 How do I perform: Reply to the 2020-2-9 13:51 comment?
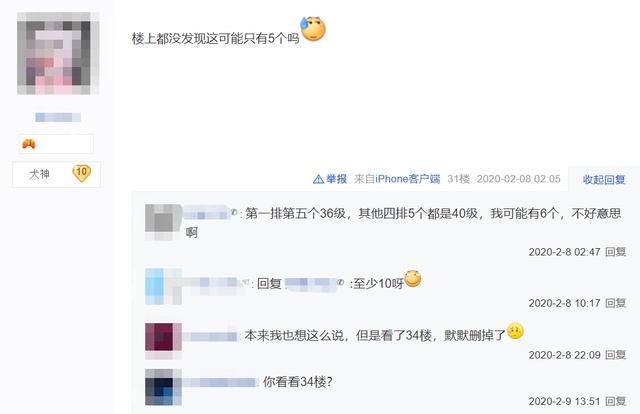(x=615, y=401)
